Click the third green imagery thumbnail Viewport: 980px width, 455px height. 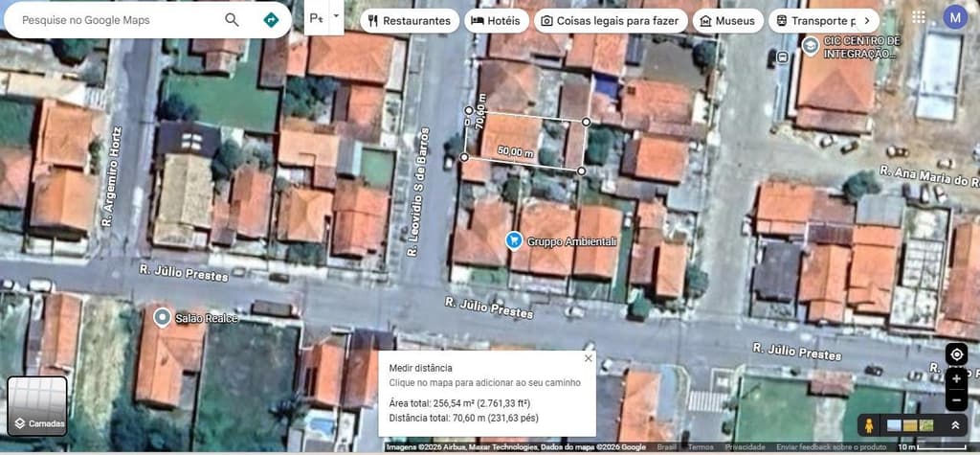point(926,425)
